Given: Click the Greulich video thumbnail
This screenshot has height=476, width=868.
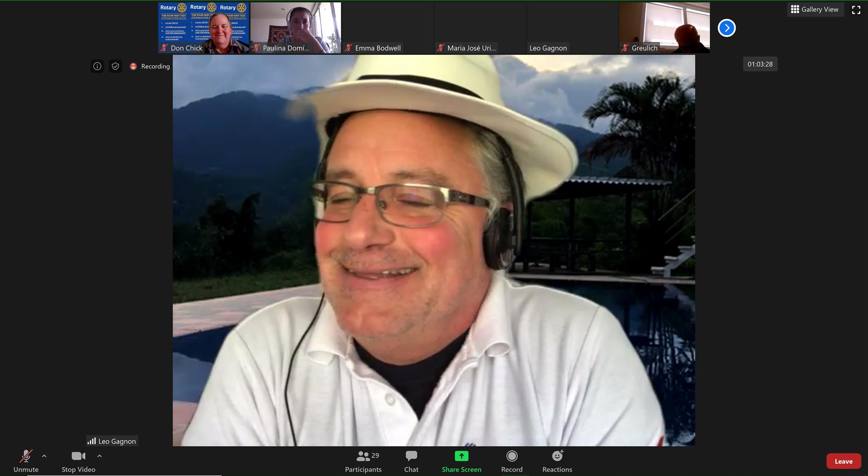Looking at the screenshot, I should coord(664,27).
